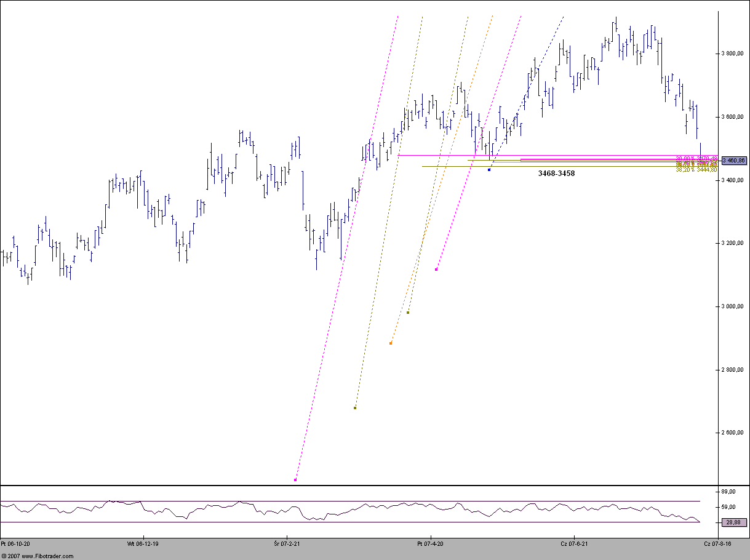Image resolution: width=750 pixels, height=560 pixels.
Task: Select the olive anchor point near 2 980
Action: 407,313
